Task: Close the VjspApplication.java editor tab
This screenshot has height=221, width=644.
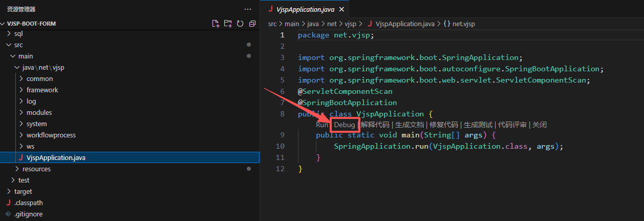Action: (x=342, y=9)
